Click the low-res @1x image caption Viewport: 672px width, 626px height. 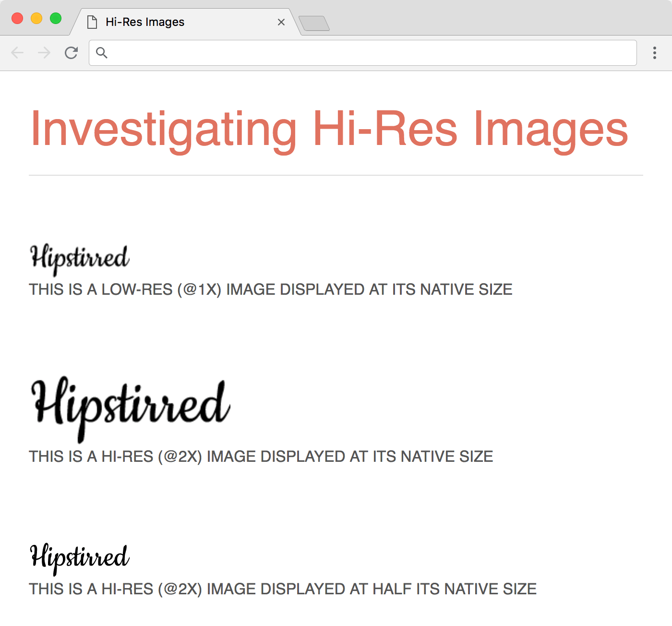coord(271,289)
